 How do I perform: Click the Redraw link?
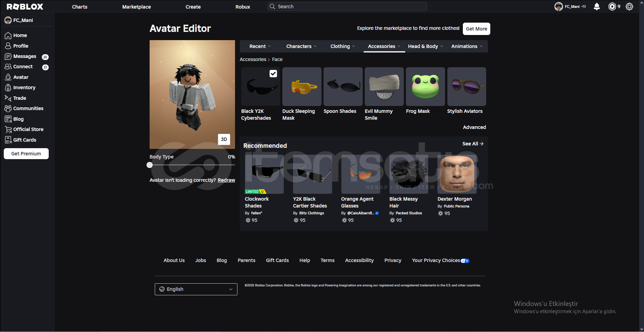point(226,180)
